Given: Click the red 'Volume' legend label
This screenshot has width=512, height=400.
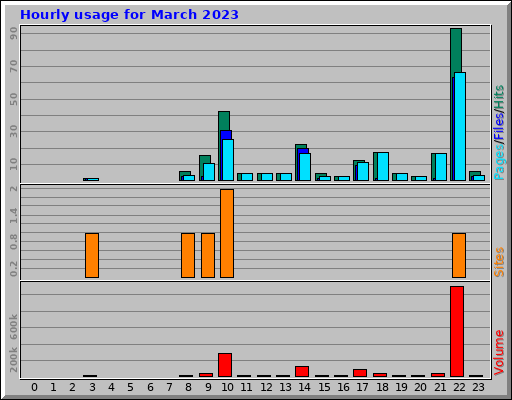Looking at the screenshot, I should pos(499,352).
